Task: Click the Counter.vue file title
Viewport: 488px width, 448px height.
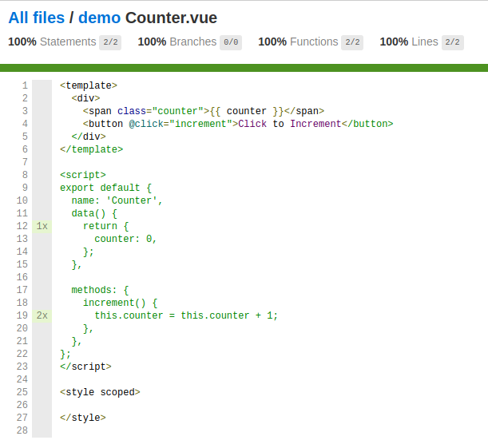Action: click(171, 18)
